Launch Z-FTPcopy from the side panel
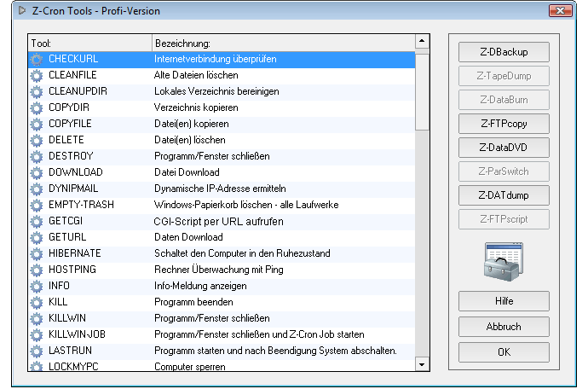The width and height of the screenshot is (588, 389). pyautogui.click(x=504, y=124)
